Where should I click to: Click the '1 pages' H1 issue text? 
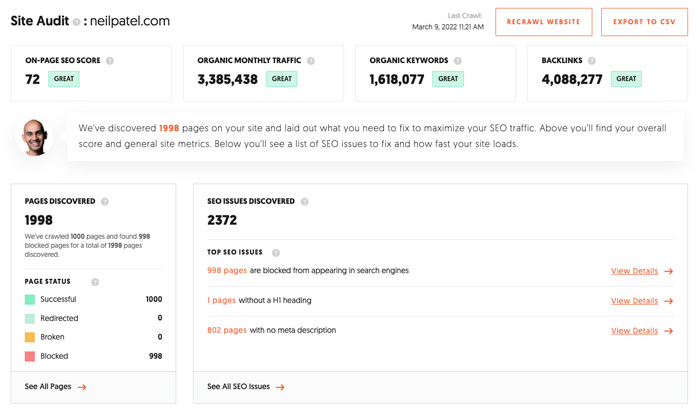[221, 300]
